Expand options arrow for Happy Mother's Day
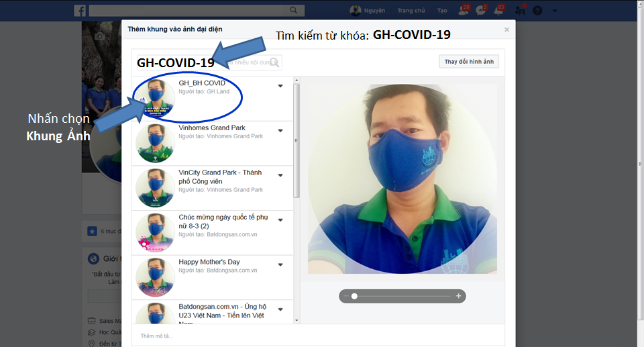This screenshot has width=644, height=347. tap(280, 264)
